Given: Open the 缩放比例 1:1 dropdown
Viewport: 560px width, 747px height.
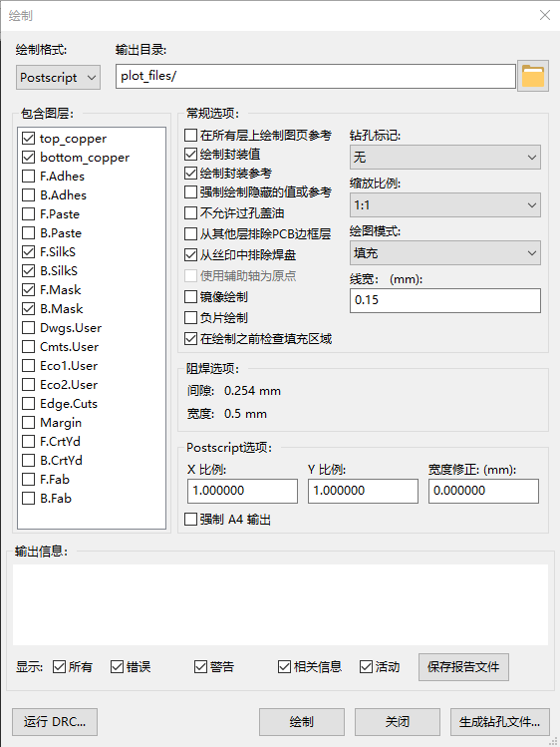Looking at the screenshot, I should (444, 205).
